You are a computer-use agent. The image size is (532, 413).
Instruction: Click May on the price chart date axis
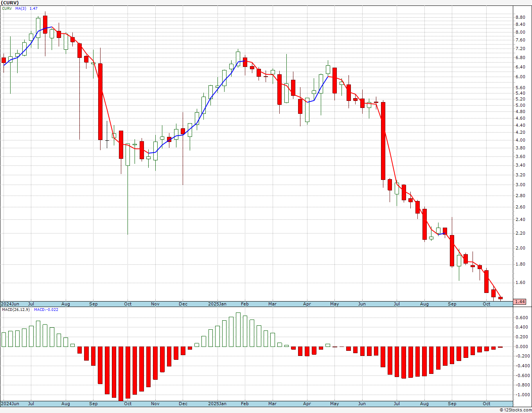(334, 304)
